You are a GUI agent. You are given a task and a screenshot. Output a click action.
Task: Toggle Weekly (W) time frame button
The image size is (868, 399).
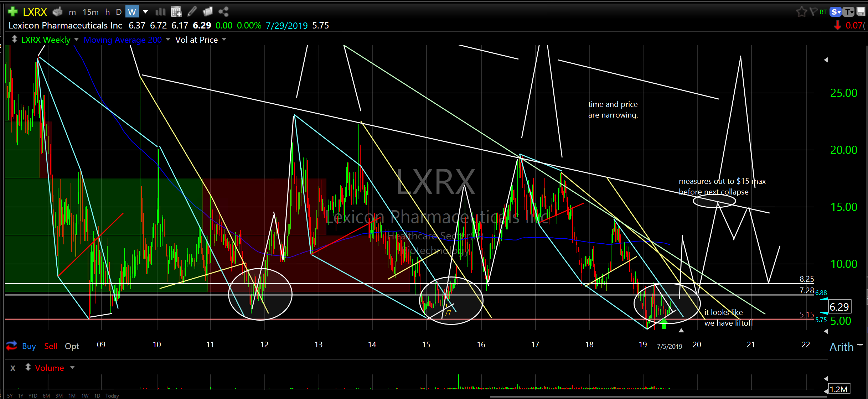coord(132,12)
